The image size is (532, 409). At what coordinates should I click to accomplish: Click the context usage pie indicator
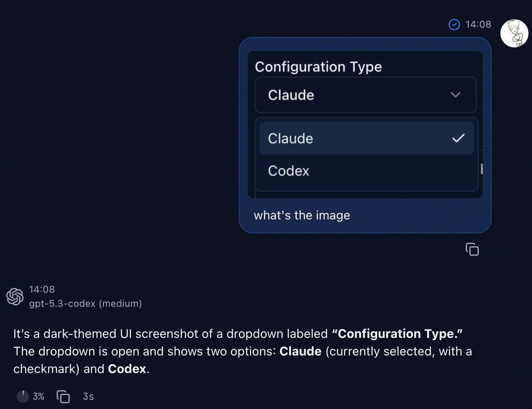(23, 397)
